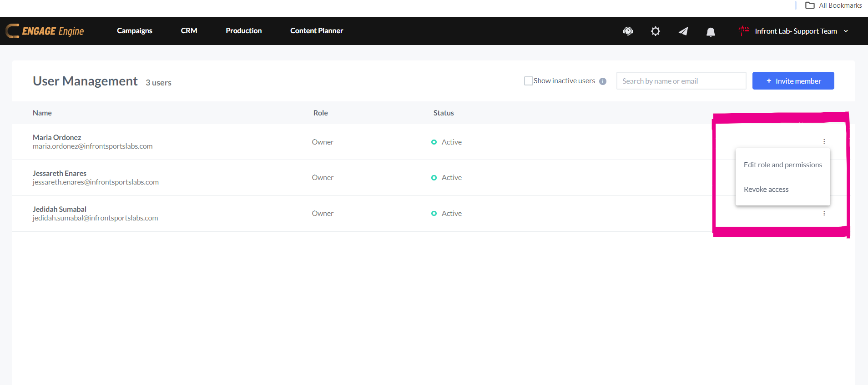
Task: Open the support headset help icon
Action: [x=628, y=31]
